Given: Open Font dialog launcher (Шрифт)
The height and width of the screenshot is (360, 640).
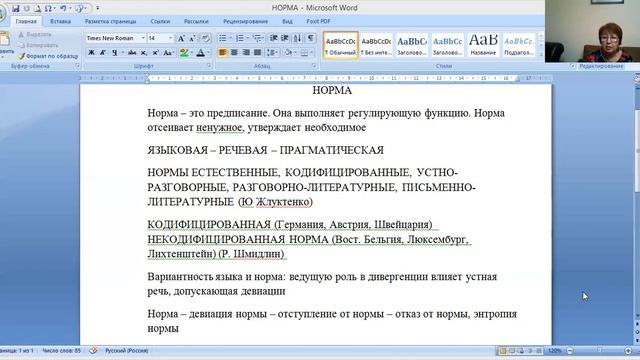Looking at the screenshot, I should [x=209, y=66].
